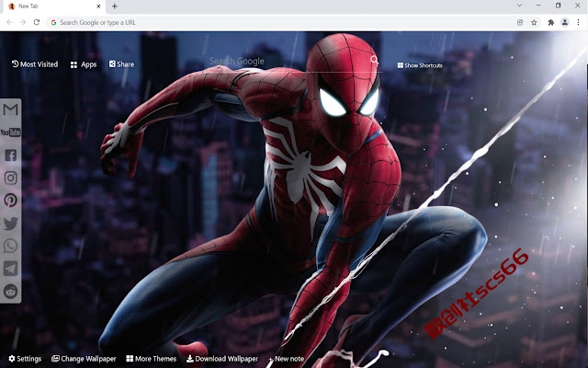588x368 pixels.
Task: Open YouTube shortcut in sidebar
Action: point(10,132)
